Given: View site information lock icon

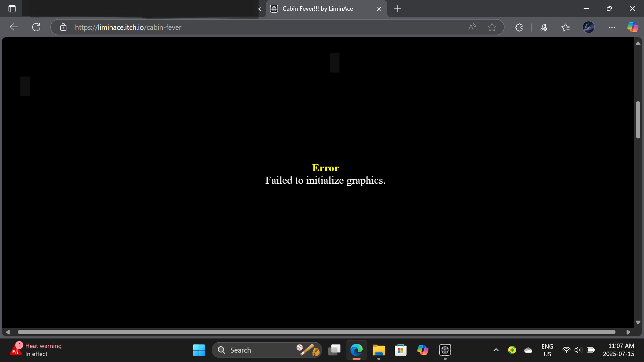Looking at the screenshot, I should tap(63, 27).
